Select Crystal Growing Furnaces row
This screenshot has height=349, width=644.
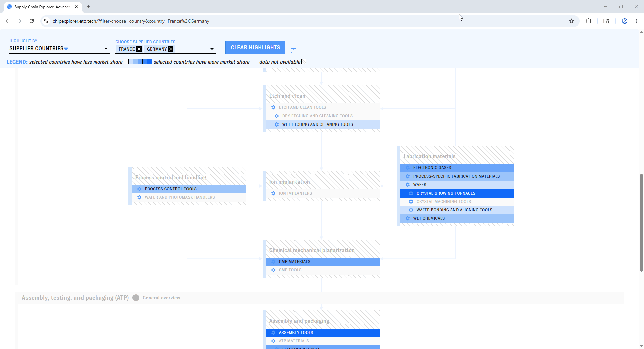pos(457,193)
